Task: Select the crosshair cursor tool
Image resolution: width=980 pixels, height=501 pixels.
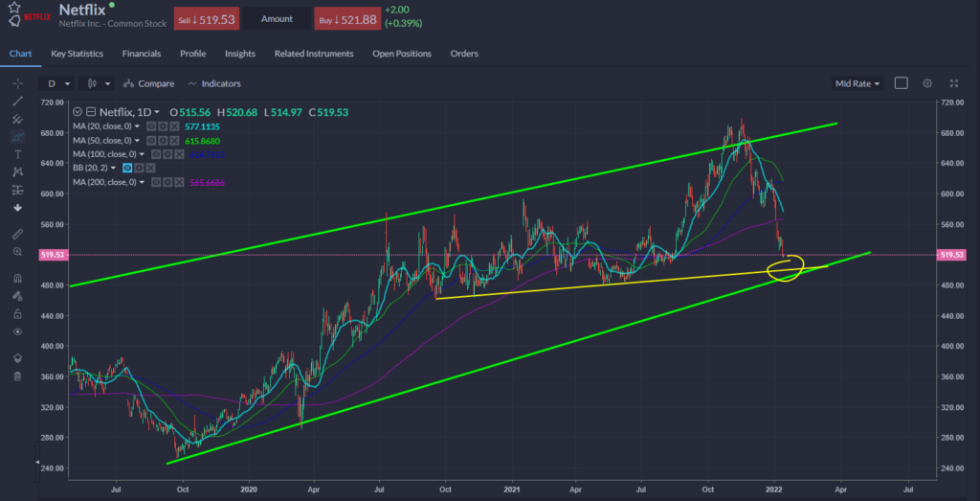Action: (17, 83)
